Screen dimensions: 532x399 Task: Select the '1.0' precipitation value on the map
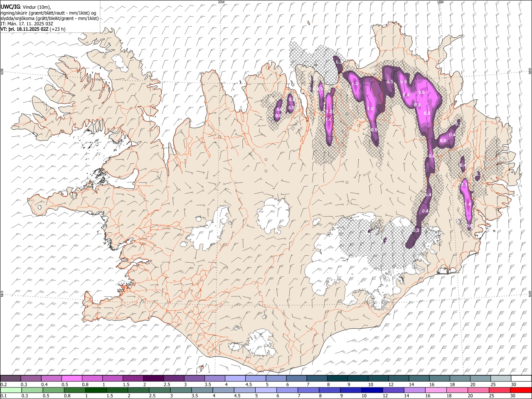tap(370, 109)
